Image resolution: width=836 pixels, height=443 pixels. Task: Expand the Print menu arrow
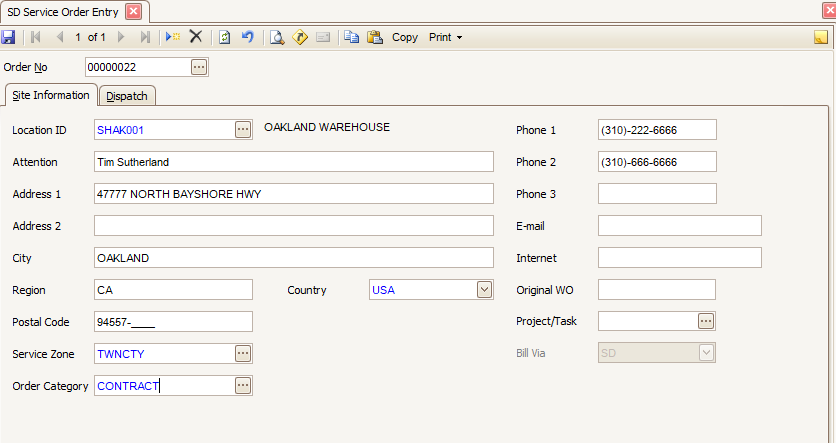point(459,38)
